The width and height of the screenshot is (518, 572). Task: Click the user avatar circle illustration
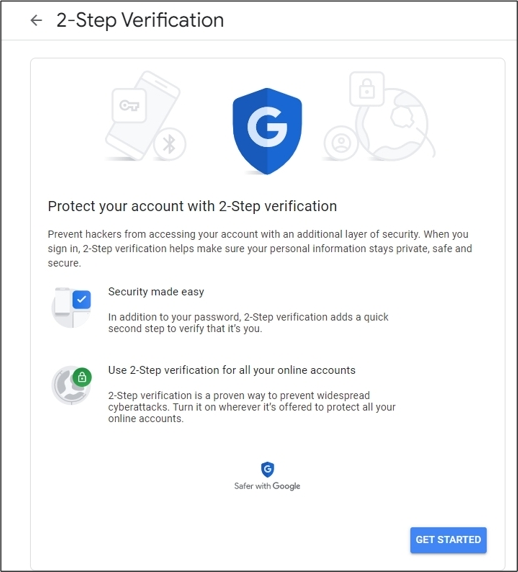(x=341, y=143)
